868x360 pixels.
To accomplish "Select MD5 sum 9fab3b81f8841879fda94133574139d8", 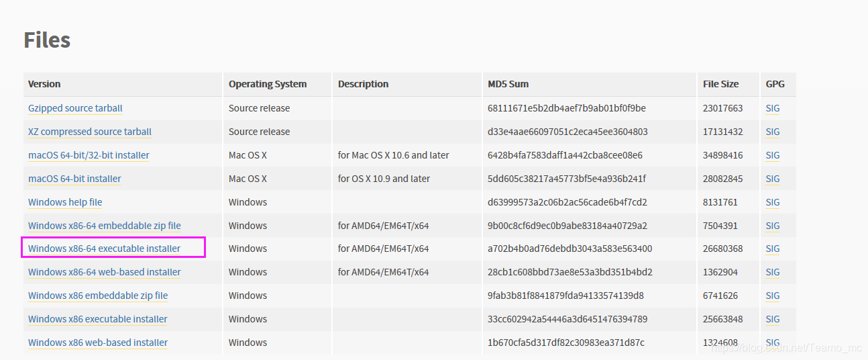I will (x=565, y=296).
